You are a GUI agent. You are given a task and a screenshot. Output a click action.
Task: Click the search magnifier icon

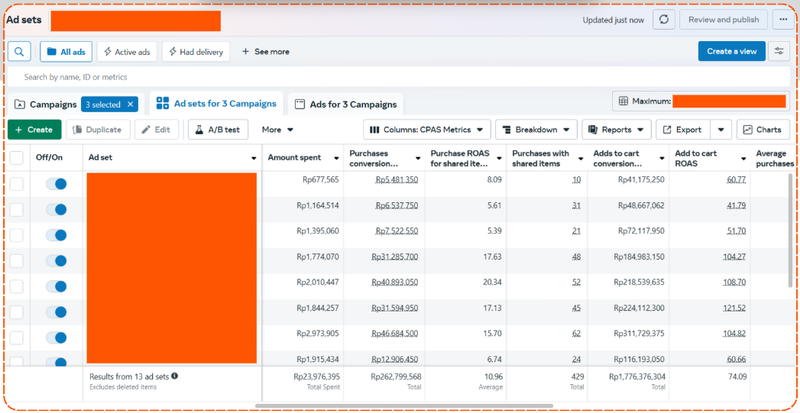19,52
